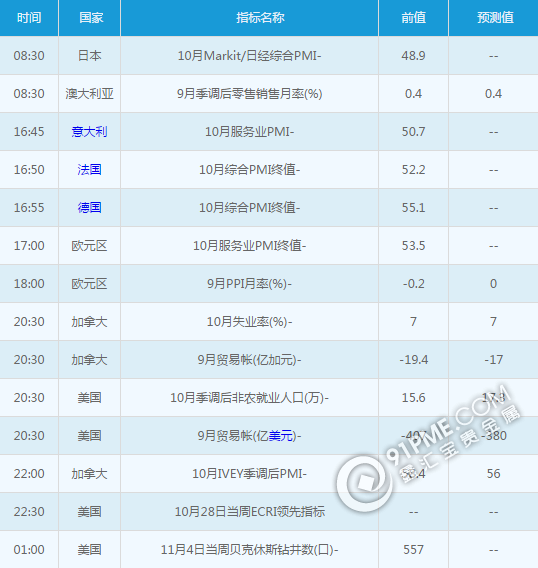
Task: Click the 10月Markit/日经综合PMI indicator row
Action: 269,56
